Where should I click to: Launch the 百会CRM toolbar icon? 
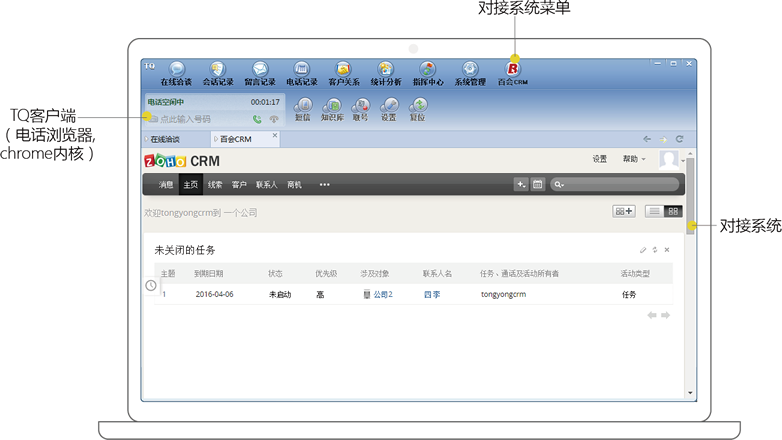coord(512,71)
